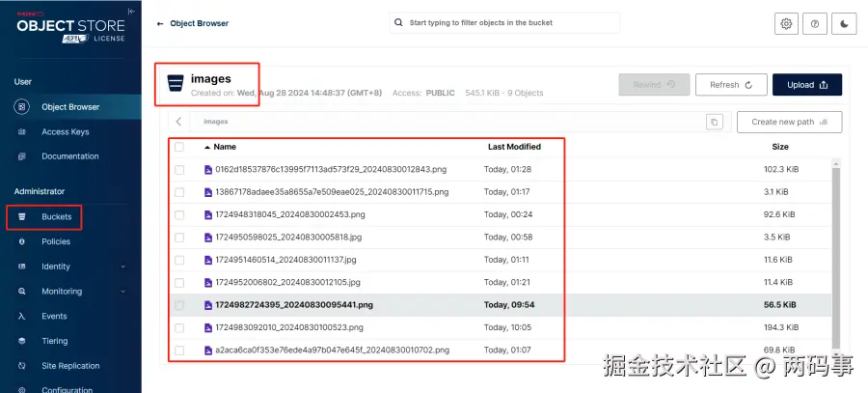Click the Identity sidebar icon
The width and height of the screenshot is (868, 393).
(x=21, y=267)
